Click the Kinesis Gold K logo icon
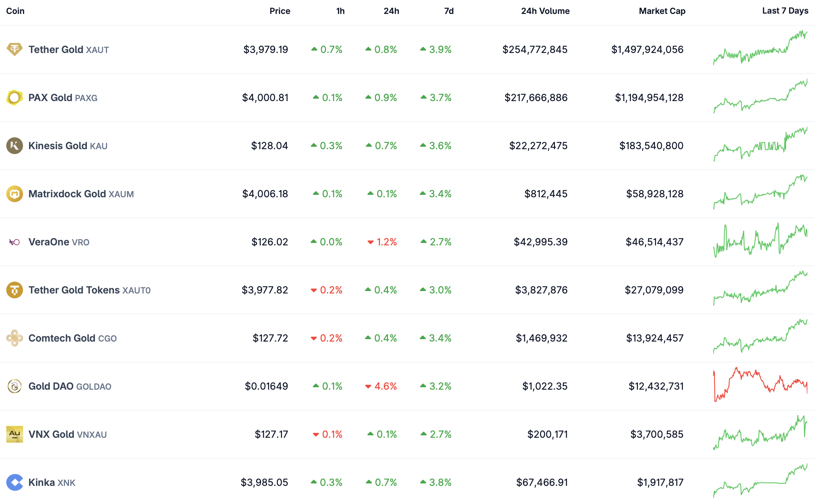 (x=14, y=146)
